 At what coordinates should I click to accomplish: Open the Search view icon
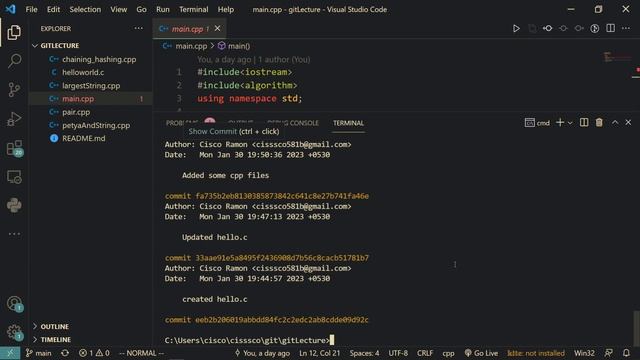[14, 61]
